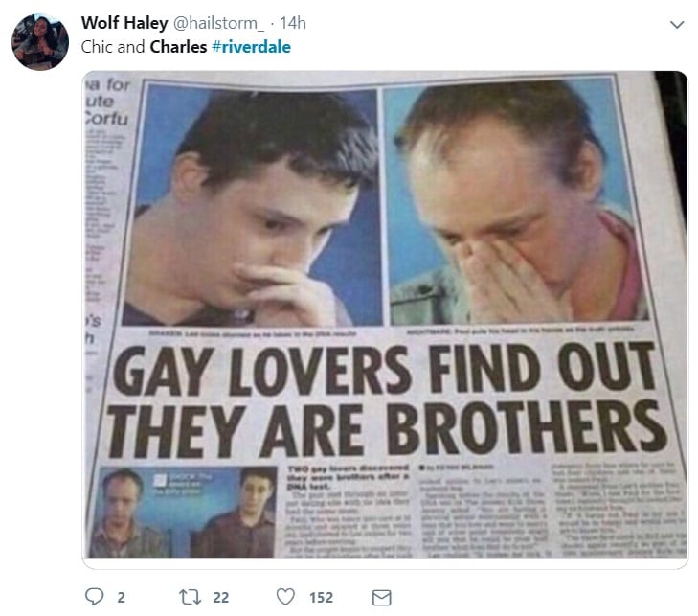Click the reply speech bubble icon

(94, 597)
